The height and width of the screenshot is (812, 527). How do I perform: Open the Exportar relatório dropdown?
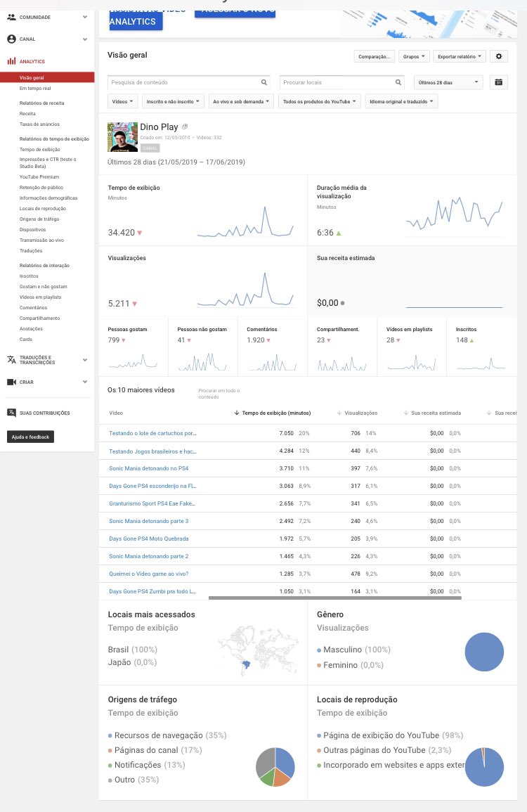point(460,56)
